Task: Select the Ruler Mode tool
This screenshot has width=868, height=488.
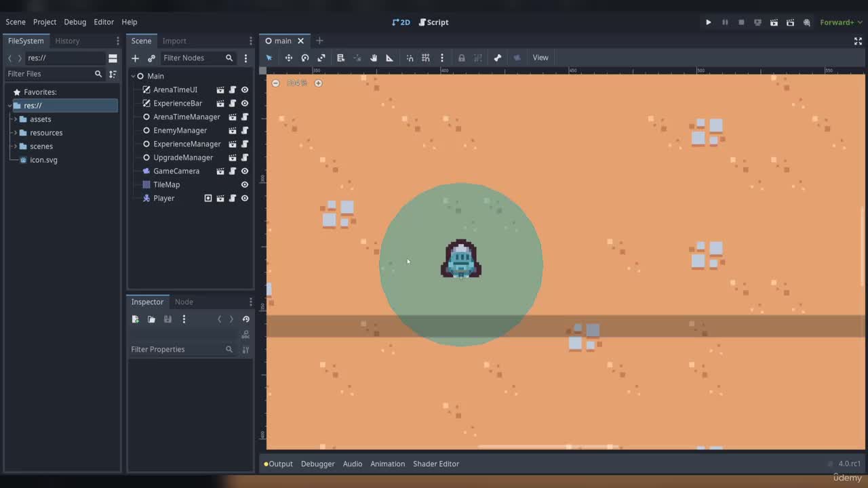Action: (389, 58)
